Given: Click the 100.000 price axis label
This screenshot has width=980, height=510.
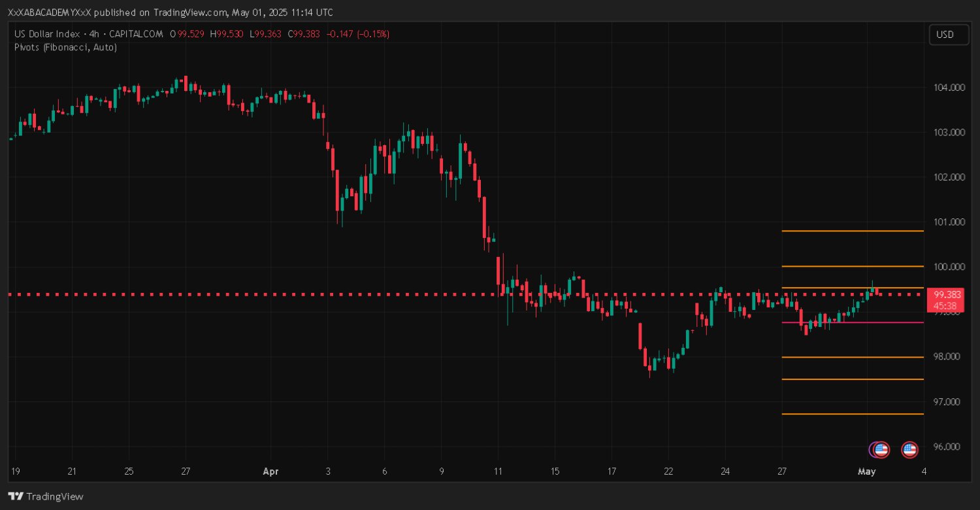Looking at the screenshot, I should (x=947, y=267).
